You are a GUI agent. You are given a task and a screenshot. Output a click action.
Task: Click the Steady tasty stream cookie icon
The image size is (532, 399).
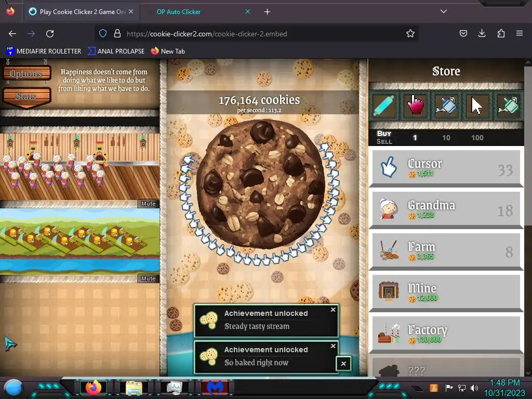[208, 320]
